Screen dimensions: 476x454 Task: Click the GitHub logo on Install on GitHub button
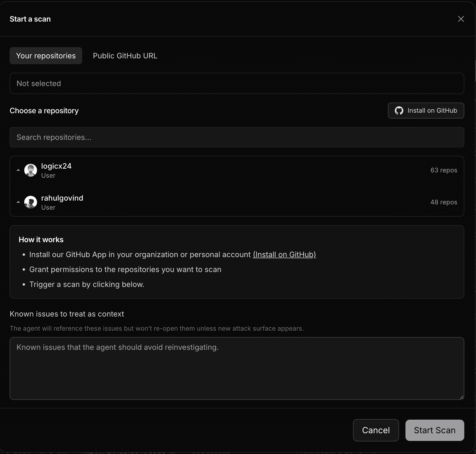(399, 111)
